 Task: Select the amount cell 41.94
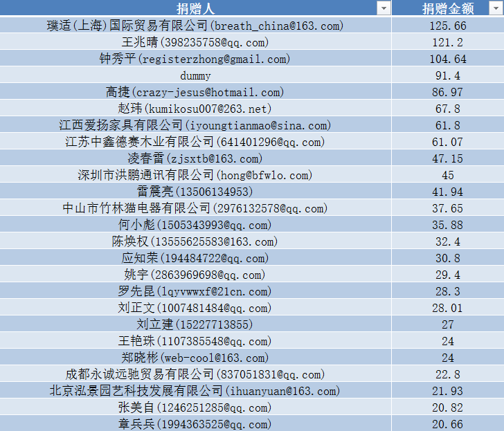(448, 192)
